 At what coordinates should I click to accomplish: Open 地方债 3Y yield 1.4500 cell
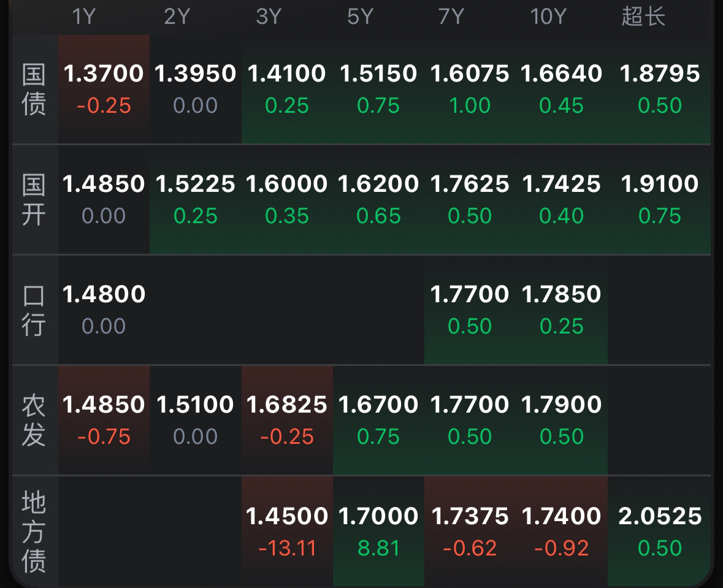tap(287, 530)
